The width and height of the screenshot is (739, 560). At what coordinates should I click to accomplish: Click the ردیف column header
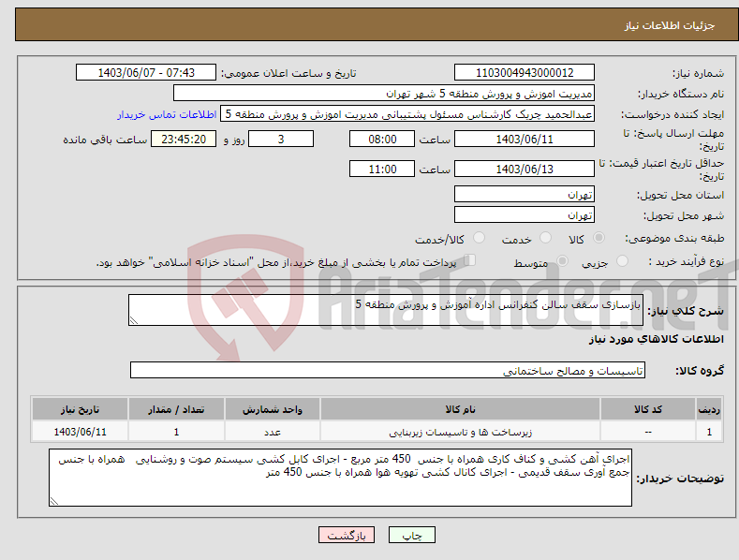(709, 409)
